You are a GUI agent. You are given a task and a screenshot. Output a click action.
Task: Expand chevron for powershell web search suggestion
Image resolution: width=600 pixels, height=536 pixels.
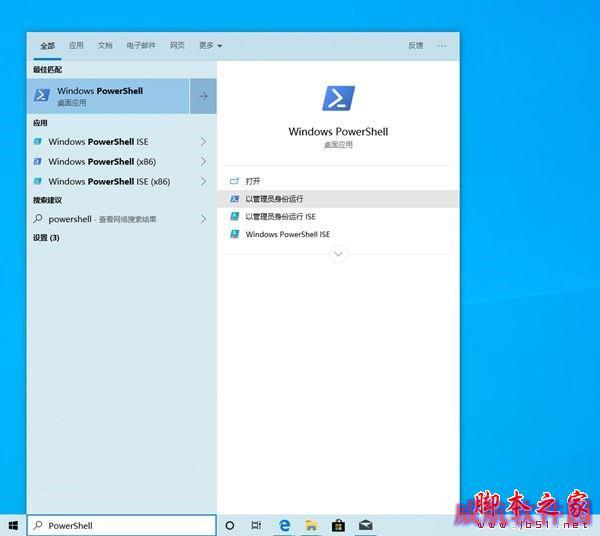[x=203, y=219]
